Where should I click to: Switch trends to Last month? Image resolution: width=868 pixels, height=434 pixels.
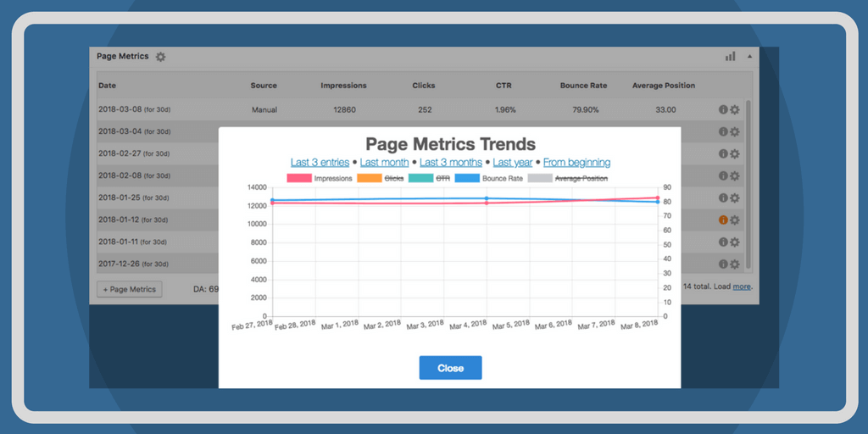click(x=384, y=162)
